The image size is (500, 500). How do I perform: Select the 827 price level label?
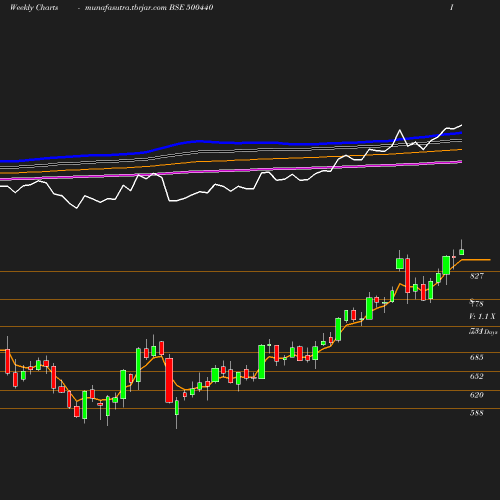coord(477,276)
